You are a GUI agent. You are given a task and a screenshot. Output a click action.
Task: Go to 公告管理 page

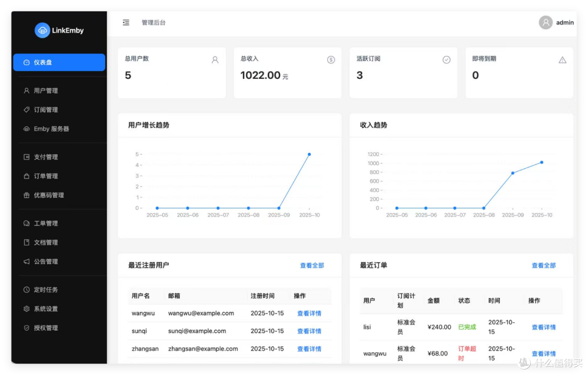click(x=59, y=261)
